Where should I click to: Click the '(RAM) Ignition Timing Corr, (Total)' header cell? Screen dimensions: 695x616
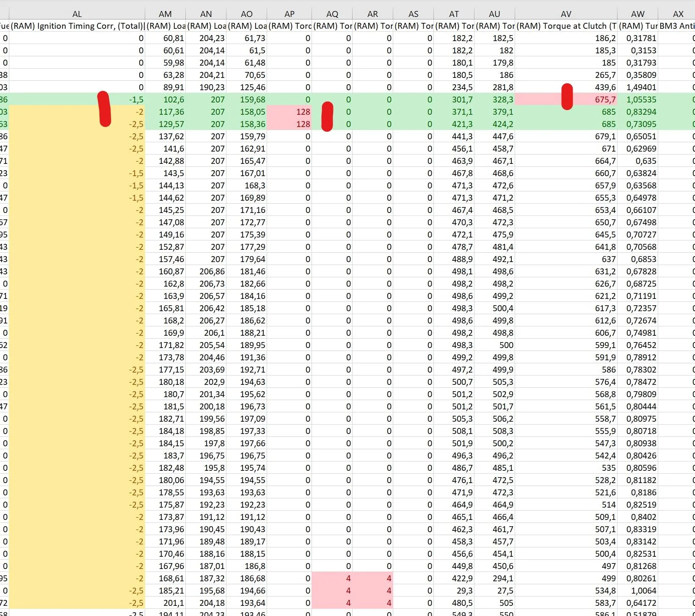(x=77, y=26)
